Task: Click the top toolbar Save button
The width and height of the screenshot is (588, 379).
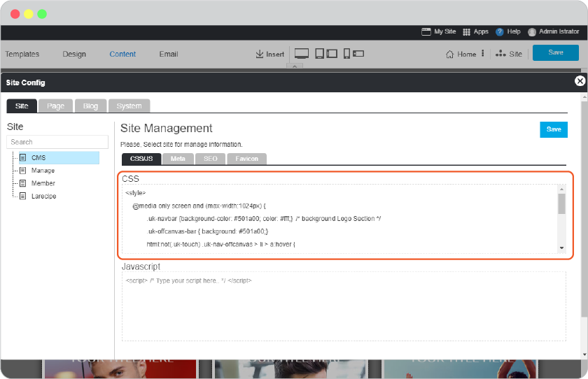Action: click(x=556, y=52)
